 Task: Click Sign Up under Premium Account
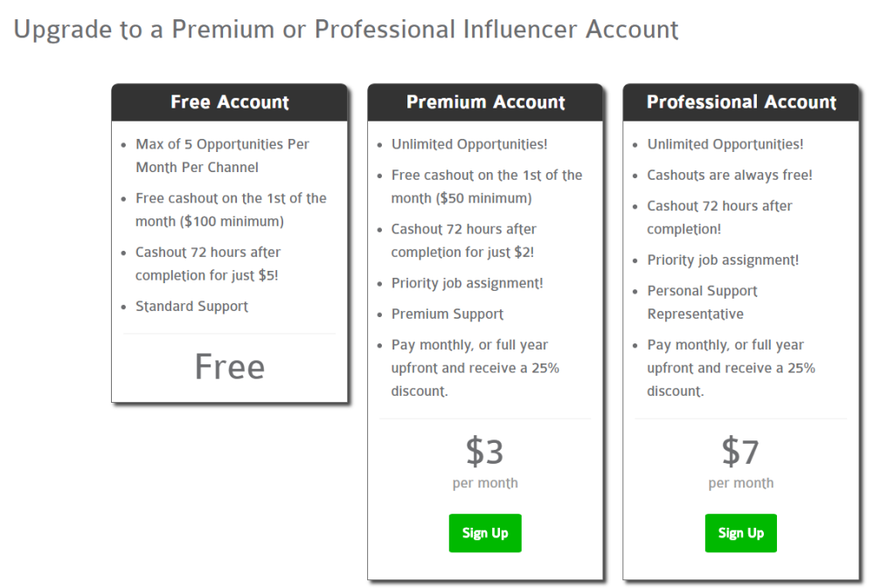[x=484, y=533]
